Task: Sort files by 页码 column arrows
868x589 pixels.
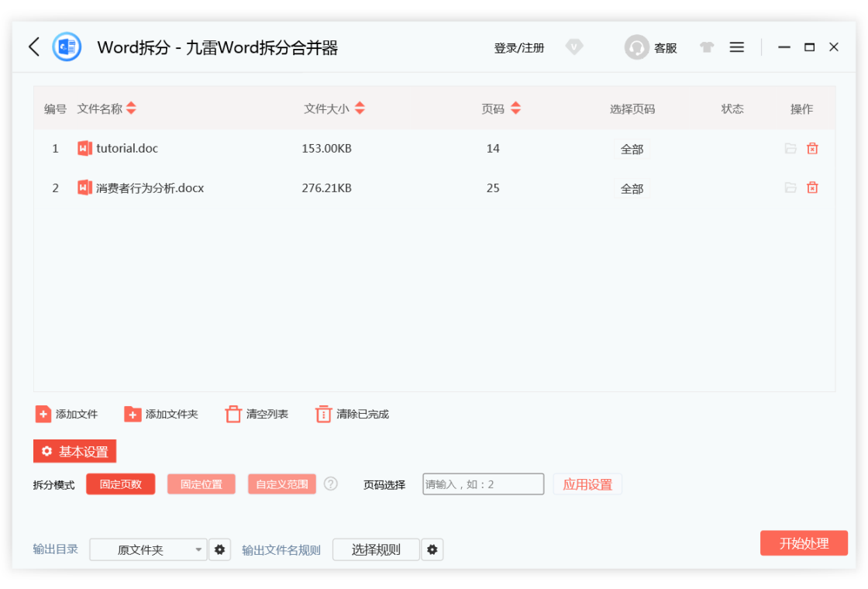Action: point(515,108)
